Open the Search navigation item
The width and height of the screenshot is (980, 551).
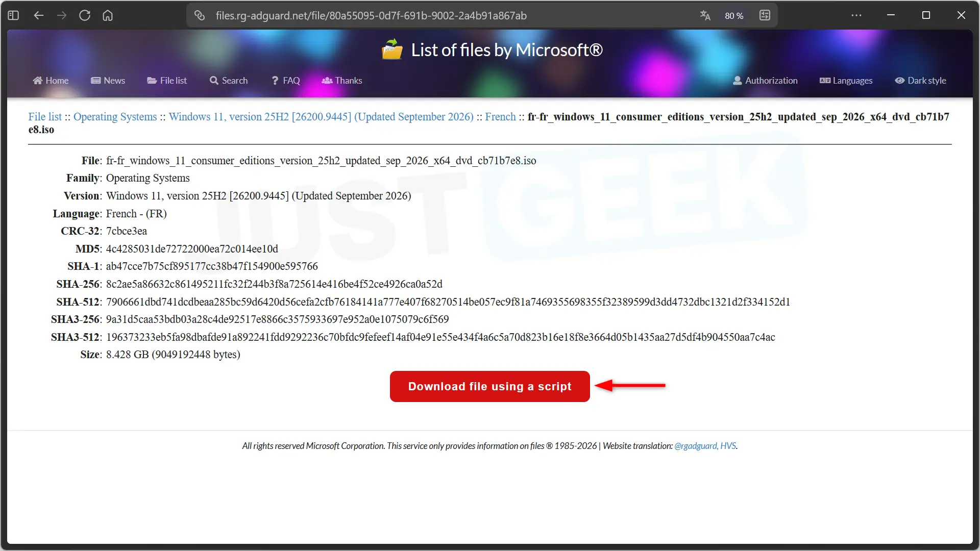pyautogui.click(x=229, y=81)
